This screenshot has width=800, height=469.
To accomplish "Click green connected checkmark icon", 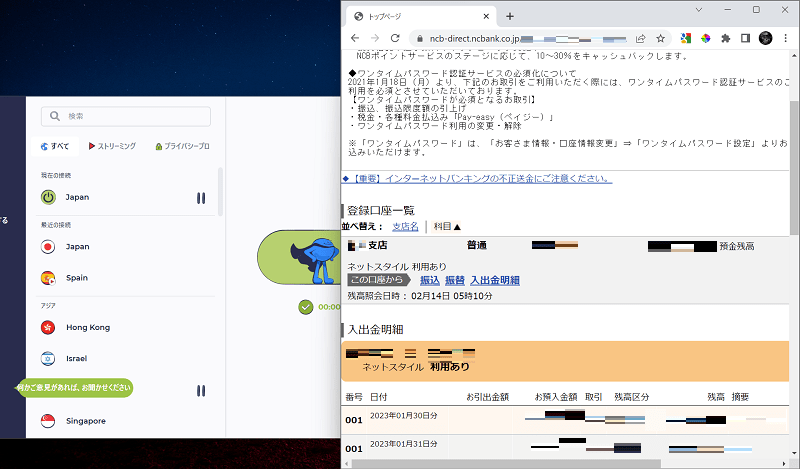I will [306, 307].
